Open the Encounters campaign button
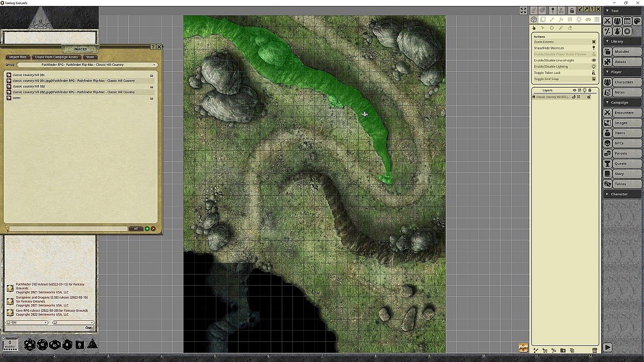This screenshot has width=644, height=362. [622, 113]
